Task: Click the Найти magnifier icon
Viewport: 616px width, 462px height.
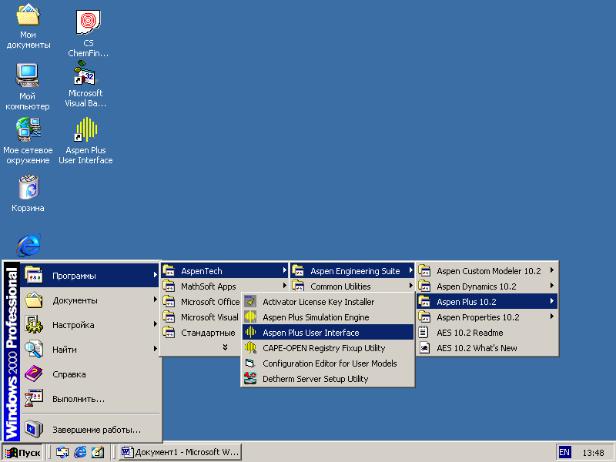Action: [34, 349]
